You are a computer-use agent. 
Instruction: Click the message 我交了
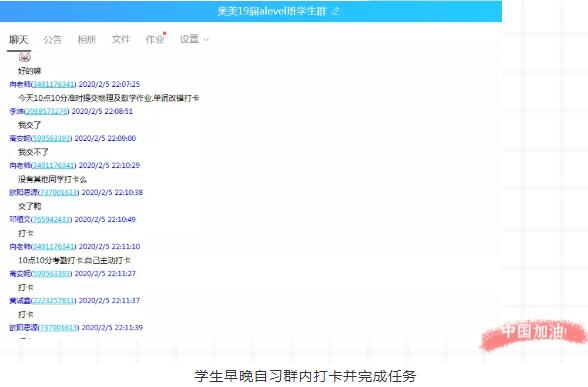[x=30, y=125]
